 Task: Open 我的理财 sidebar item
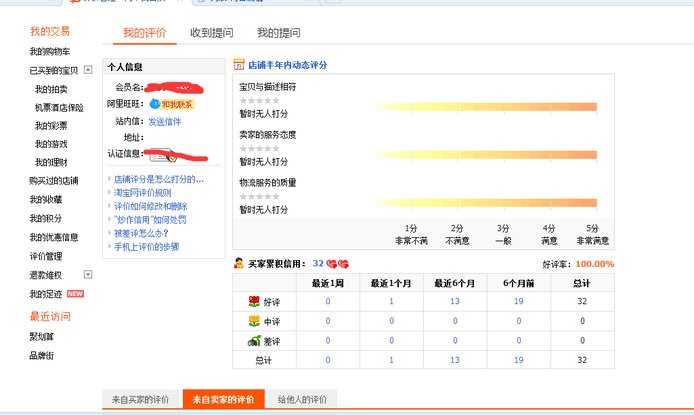pos(51,162)
